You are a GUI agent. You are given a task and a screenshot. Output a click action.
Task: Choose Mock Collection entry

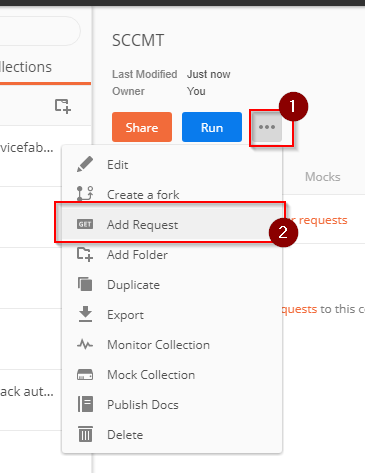click(172, 375)
